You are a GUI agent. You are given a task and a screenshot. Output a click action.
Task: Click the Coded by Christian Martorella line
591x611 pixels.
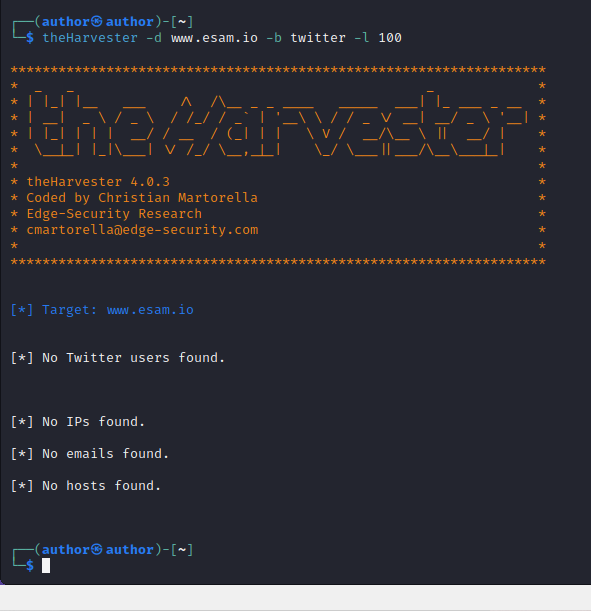(142, 198)
